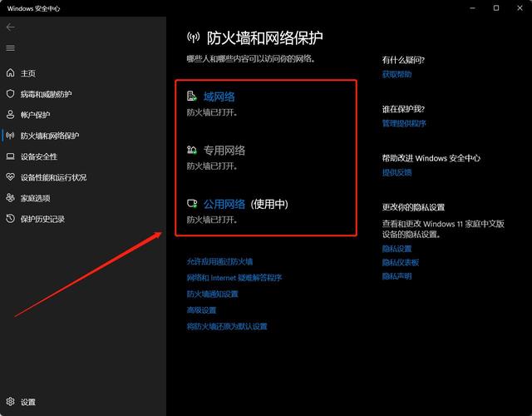Click 防火墙已打开 under 专用网络

tap(212, 166)
